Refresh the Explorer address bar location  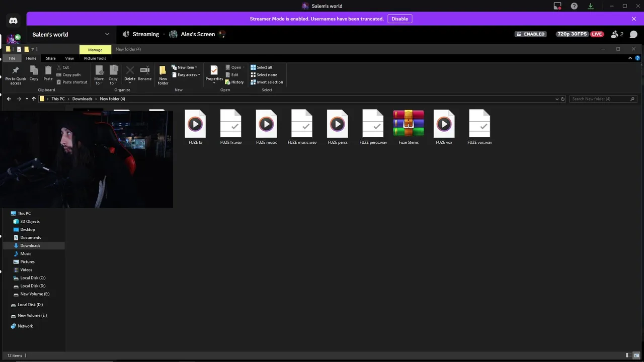pos(563,99)
